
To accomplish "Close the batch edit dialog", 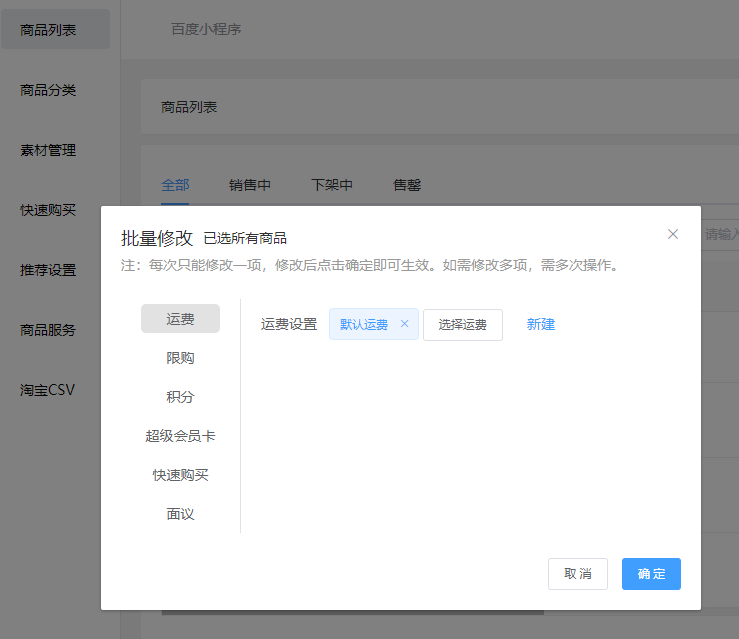I will 673,234.
